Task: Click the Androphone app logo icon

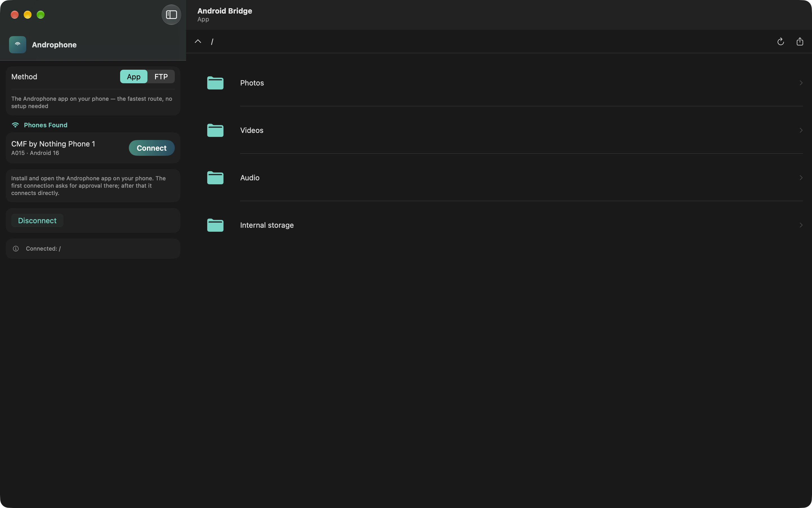Action: (x=17, y=45)
